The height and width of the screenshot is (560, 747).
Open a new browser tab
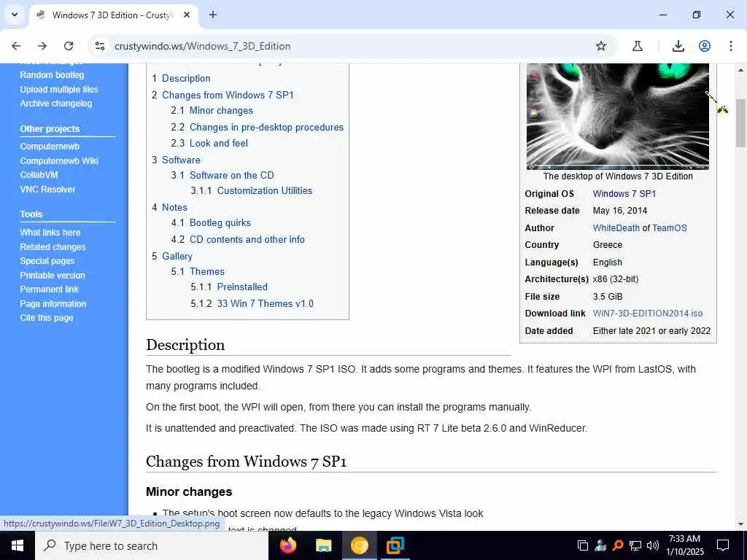[x=213, y=15]
